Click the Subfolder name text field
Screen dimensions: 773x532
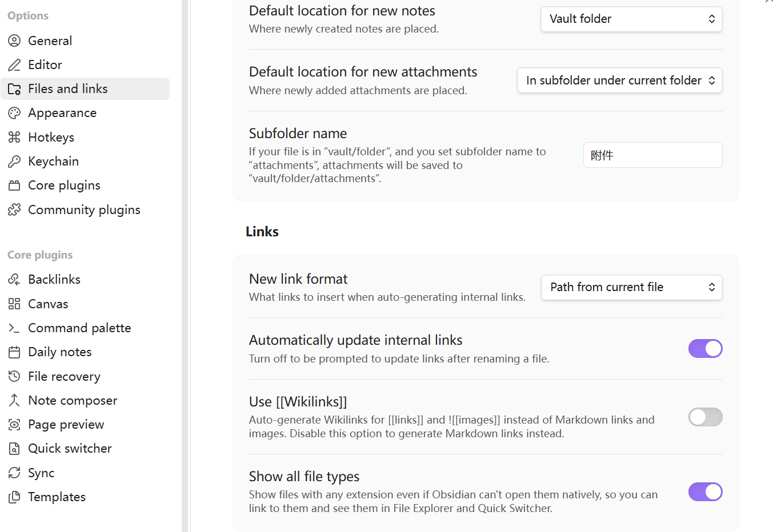(652, 155)
